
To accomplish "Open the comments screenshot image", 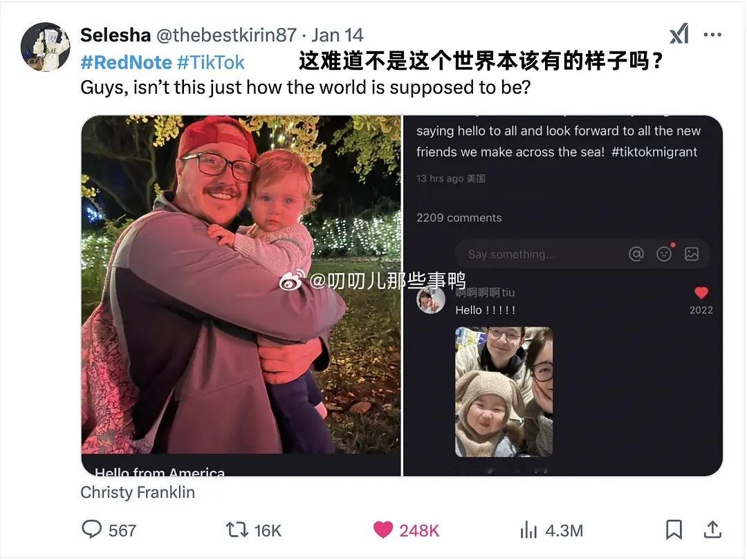I will point(563,296).
